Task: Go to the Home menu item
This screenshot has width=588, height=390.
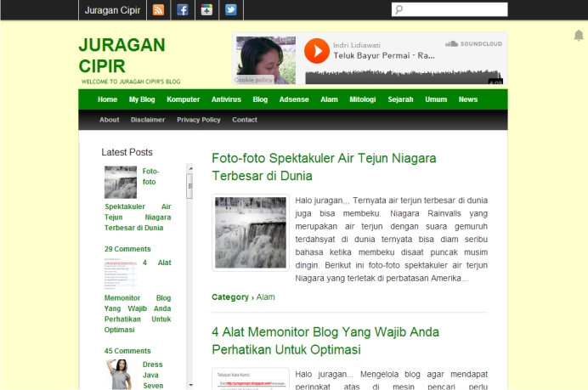Action: click(x=107, y=99)
